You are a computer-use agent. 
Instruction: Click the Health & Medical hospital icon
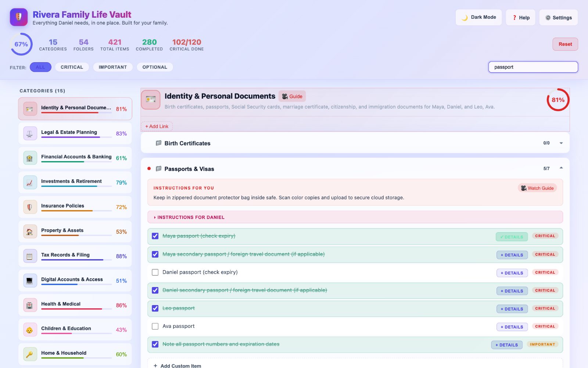30,305
